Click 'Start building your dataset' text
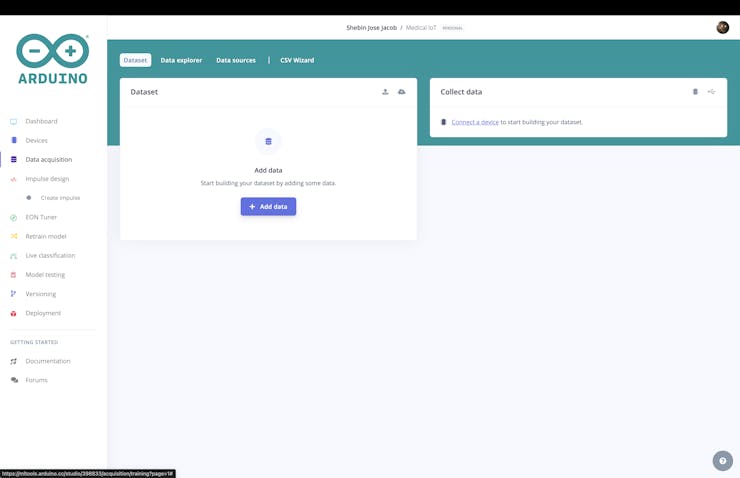The image size is (740, 478). coord(268,183)
